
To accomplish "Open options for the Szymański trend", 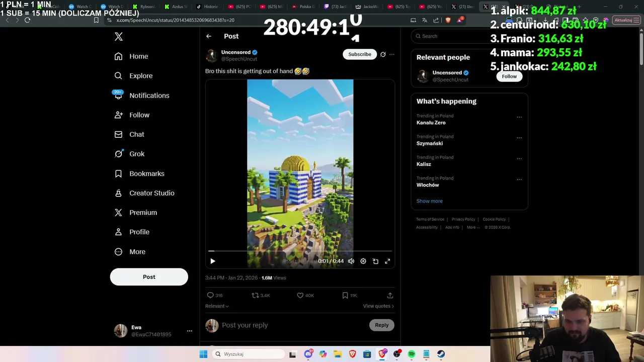I will tap(519, 138).
